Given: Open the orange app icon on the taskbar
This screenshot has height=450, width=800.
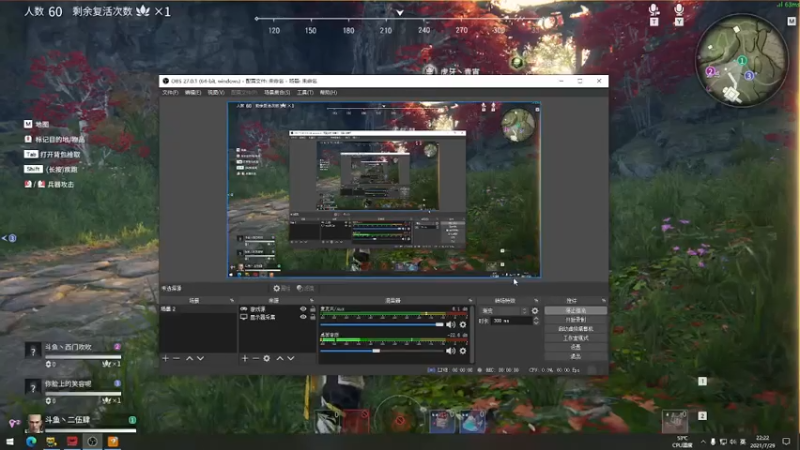Looking at the screenshot, I should click(x=113, y=441).
